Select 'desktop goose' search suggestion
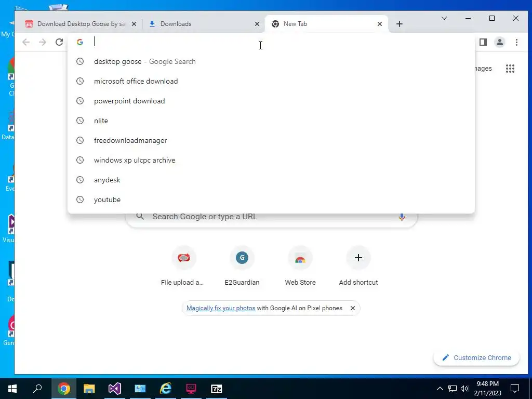The width and height of the screenshot is (532, 399). 271,61
